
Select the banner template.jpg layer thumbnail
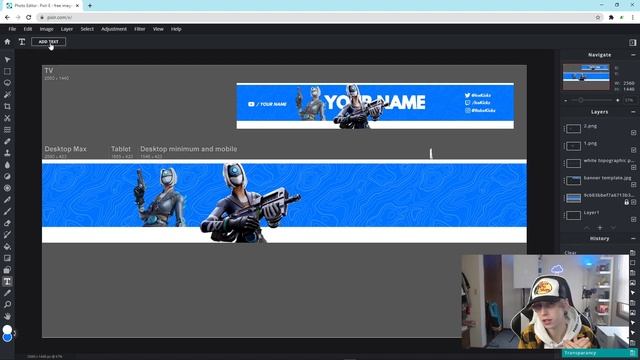573,180
